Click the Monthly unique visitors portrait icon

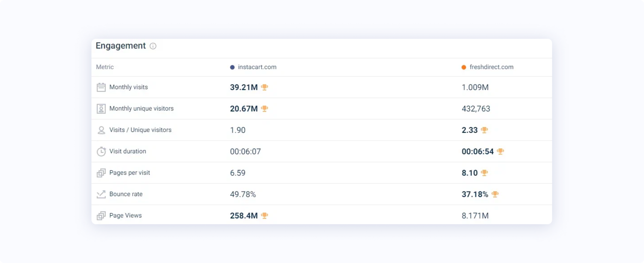pos(101,109)
